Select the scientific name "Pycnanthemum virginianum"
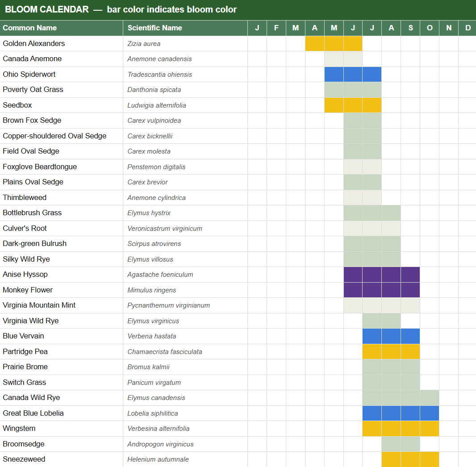Screen dimensions: 476x467 click(x=168, y=305)
